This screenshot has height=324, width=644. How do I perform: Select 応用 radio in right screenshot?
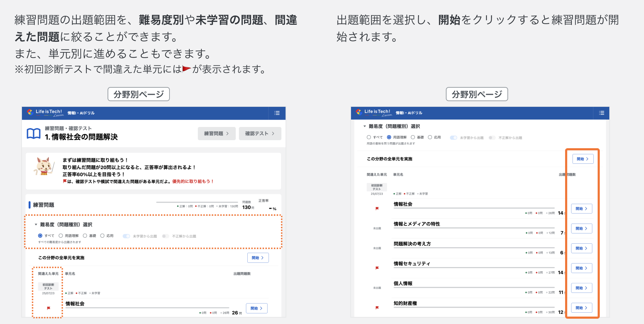[x=430, y=137]
